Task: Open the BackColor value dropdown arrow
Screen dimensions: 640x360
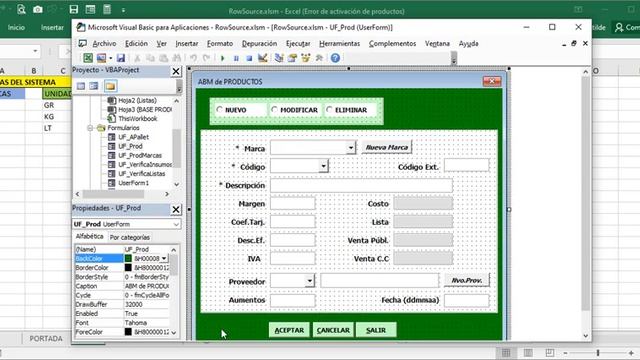Action: [x=164, y=258]
